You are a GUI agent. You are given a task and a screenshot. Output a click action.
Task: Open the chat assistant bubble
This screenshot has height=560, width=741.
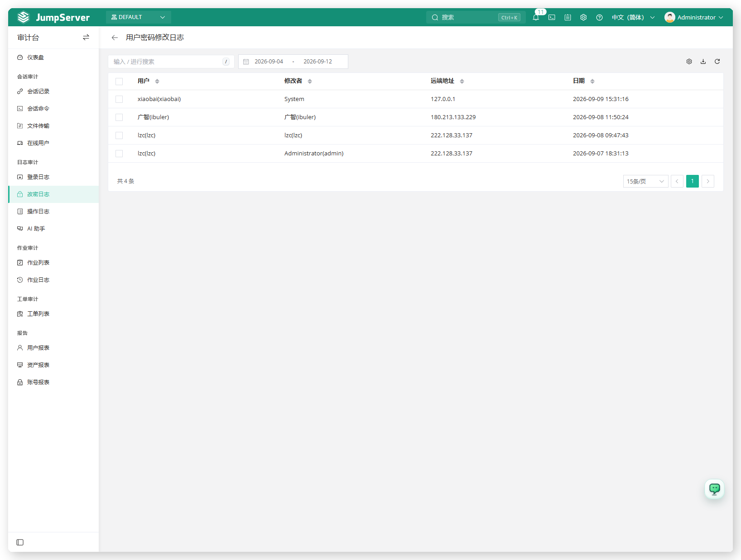(x=714, y=489)
